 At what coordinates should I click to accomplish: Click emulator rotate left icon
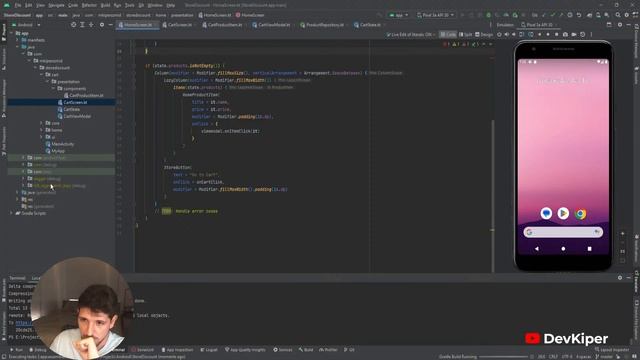pyautogui.click(x=522, y=35)
